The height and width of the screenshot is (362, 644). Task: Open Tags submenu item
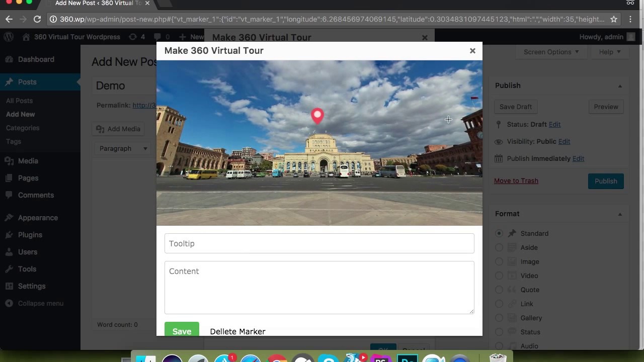point(14,141)
